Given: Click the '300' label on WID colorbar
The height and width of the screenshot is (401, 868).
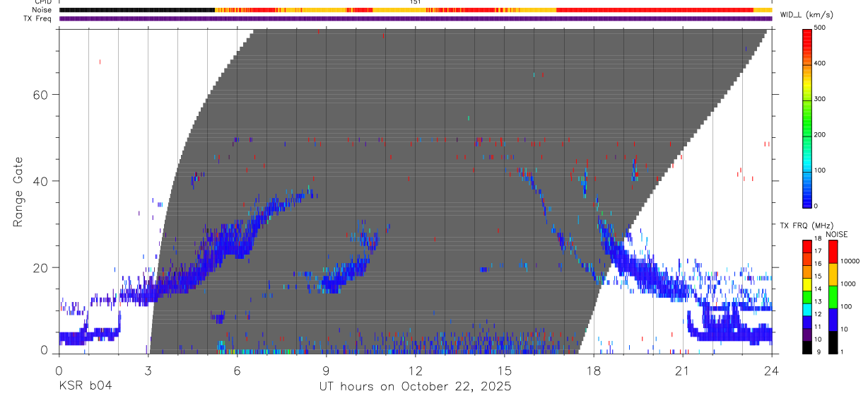Looking at the screenshot, I should pos(819,99).
